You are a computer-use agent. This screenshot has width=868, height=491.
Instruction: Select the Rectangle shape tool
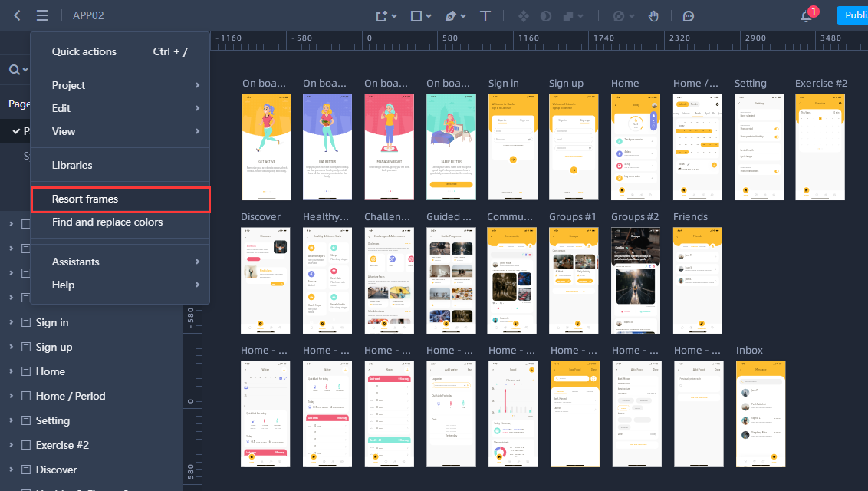(x=416, y=15)
